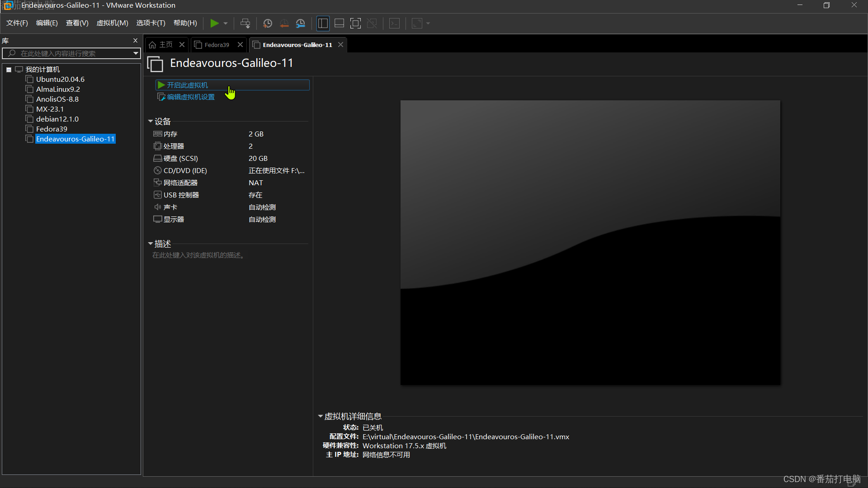Close the library panel
The image size is (868, 488).
point(135,41)
